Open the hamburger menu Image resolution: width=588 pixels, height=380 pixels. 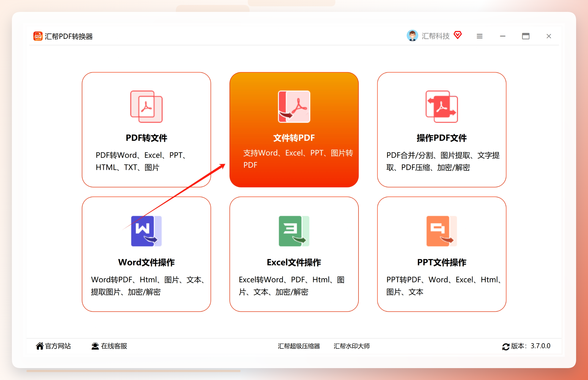click(x=479, y=36)
